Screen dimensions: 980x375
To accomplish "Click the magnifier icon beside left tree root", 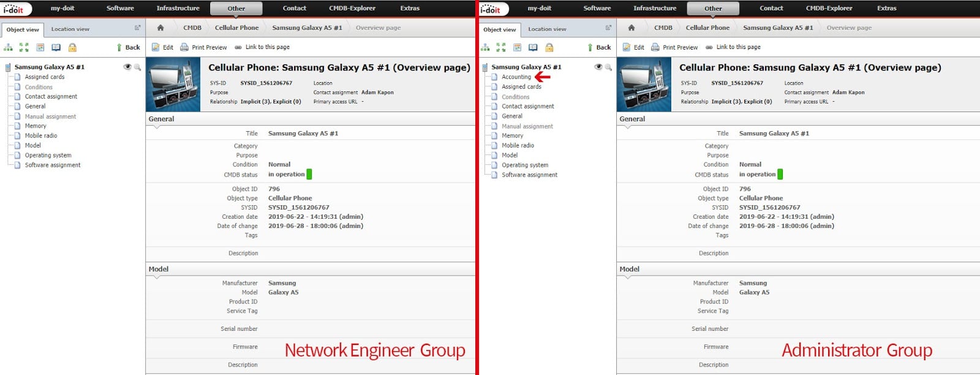I will click(x=138, y=67).
